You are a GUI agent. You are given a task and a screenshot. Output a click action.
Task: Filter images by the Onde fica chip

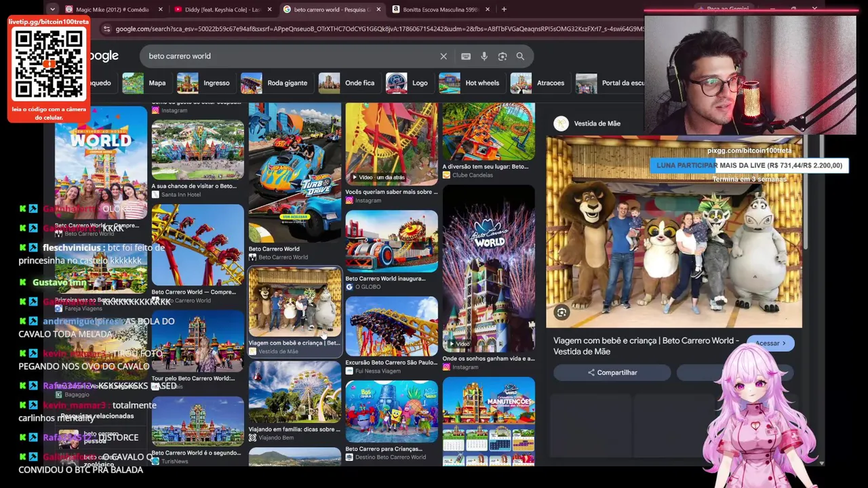pos(347,83)
